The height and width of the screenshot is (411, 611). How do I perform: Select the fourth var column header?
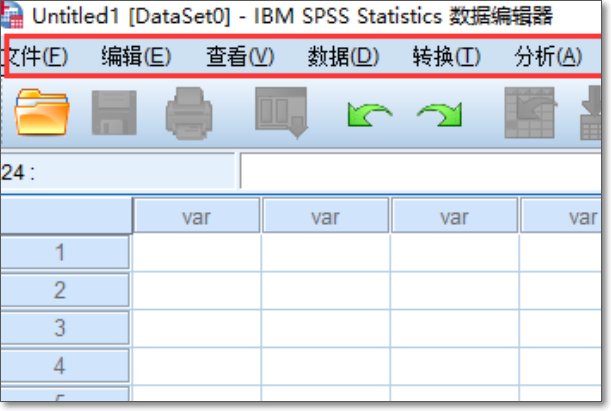561,216
